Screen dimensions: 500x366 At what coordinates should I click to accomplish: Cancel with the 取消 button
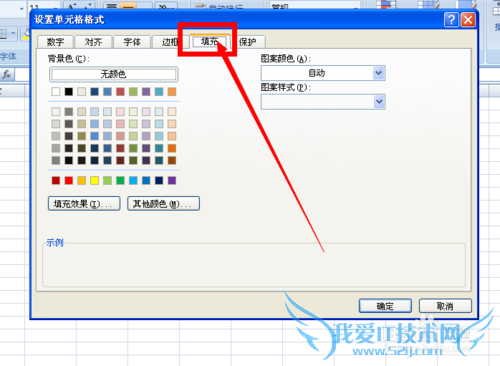pyautogui.click(x=445, y=306)
